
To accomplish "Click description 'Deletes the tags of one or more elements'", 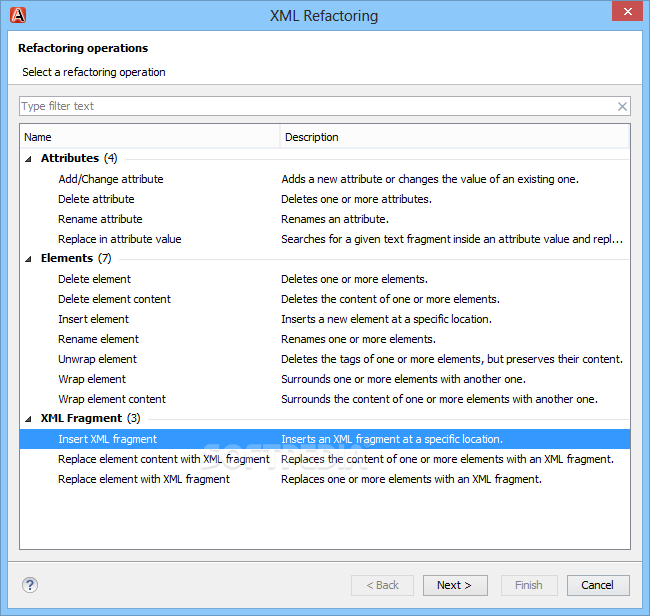I will [452, 359].
